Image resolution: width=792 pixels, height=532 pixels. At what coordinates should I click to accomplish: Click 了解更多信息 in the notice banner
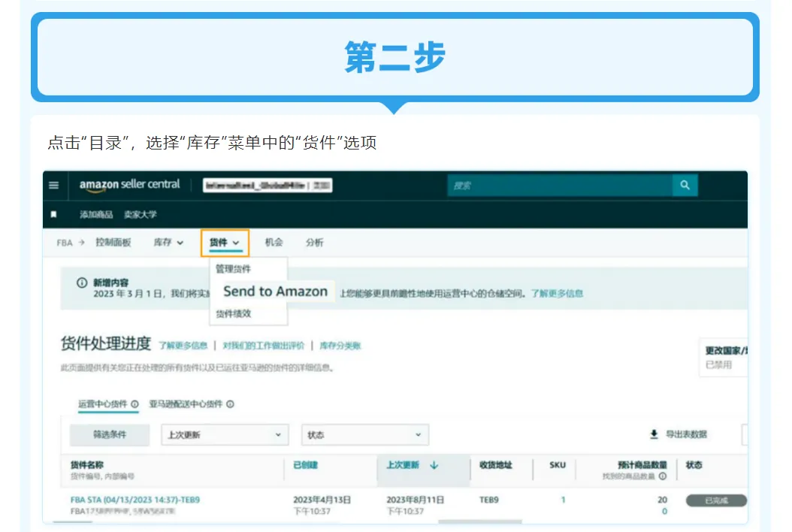557,294
